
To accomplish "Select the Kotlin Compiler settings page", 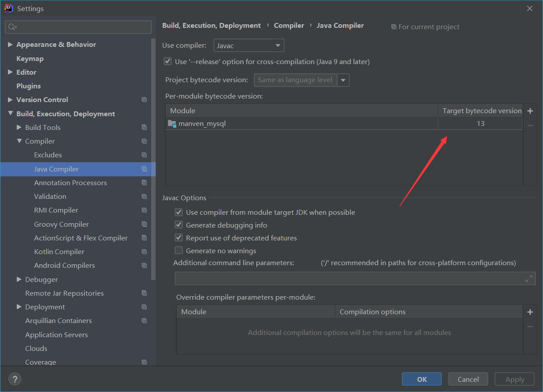I will point(59,251).
